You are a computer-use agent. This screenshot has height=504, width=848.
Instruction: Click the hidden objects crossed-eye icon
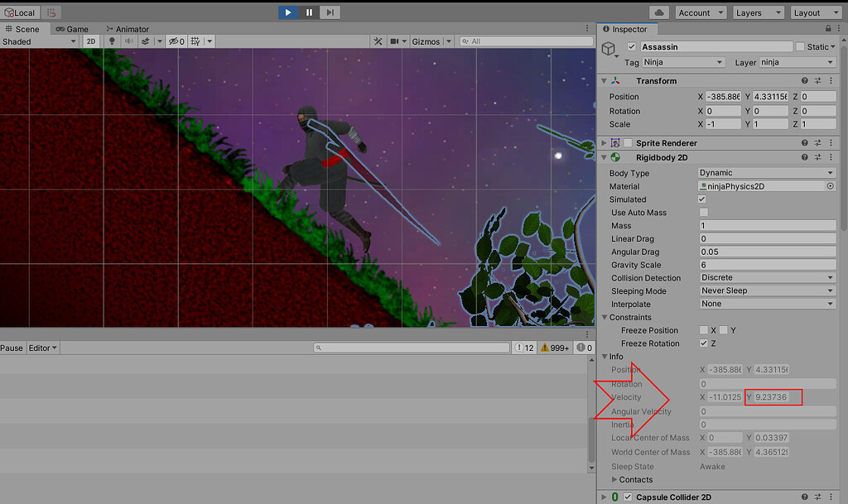tap(172, 41)
